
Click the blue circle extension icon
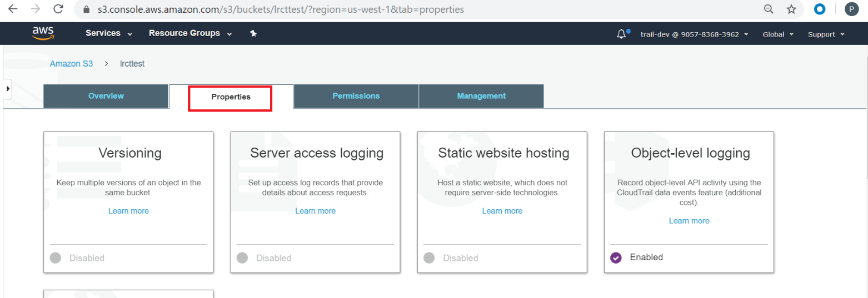pos(820,9)
